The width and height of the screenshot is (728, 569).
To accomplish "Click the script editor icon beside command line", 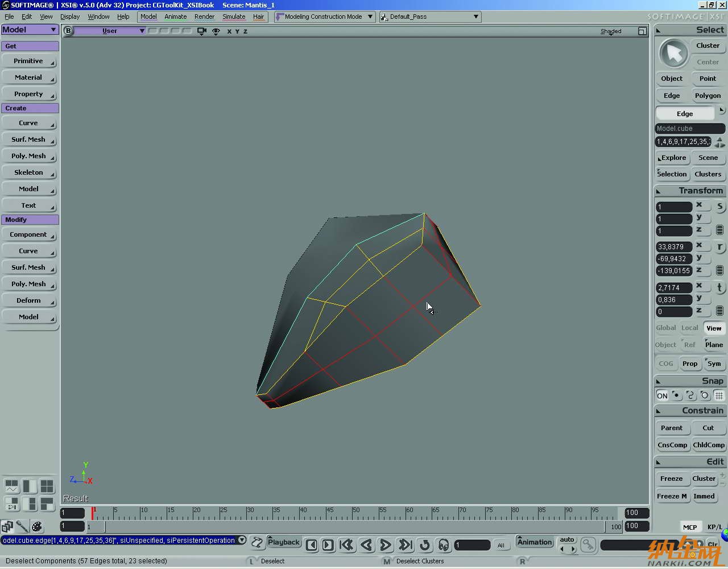I will [x=257, y=542].
